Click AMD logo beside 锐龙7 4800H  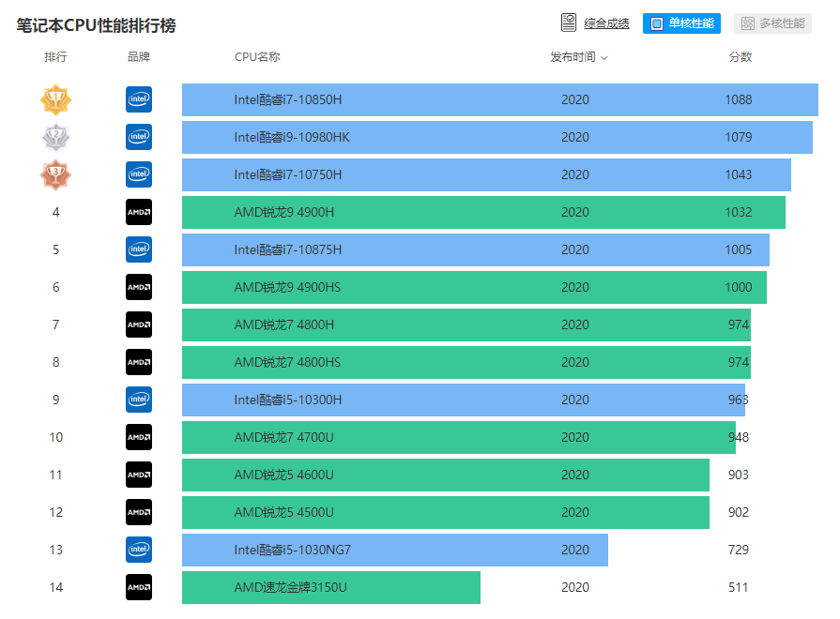pos(139,325)
